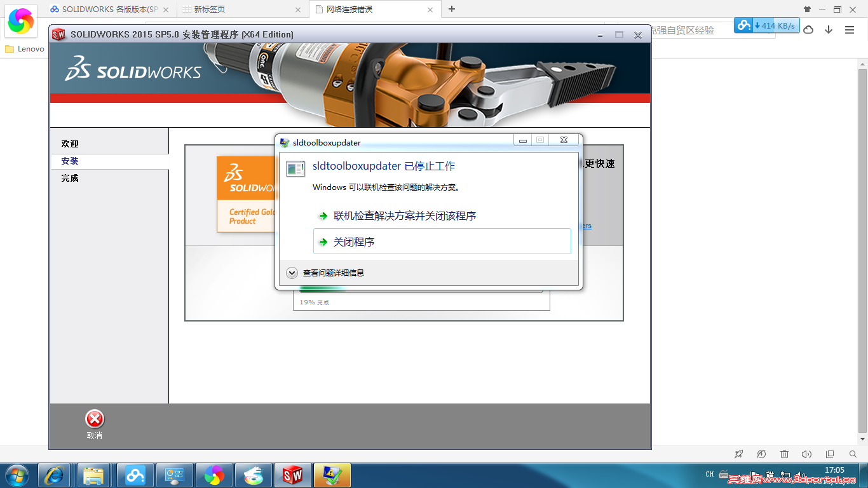Click the rocket accelerator icon in browser status bar
Screen dimensions: 868x488
738,454
